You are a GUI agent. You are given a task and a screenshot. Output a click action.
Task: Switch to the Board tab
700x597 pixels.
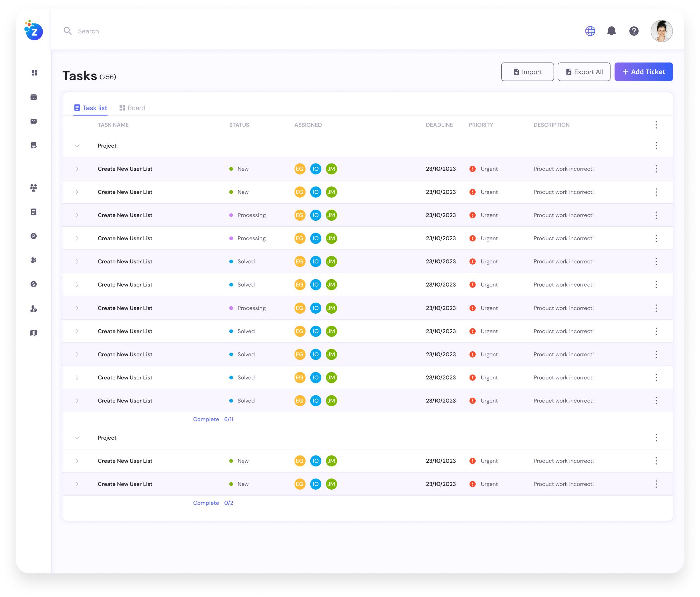[132, 108]
